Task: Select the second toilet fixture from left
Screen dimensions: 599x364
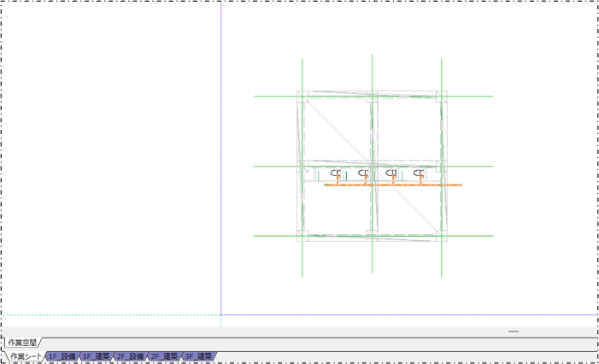Action: tap(363, 174)
